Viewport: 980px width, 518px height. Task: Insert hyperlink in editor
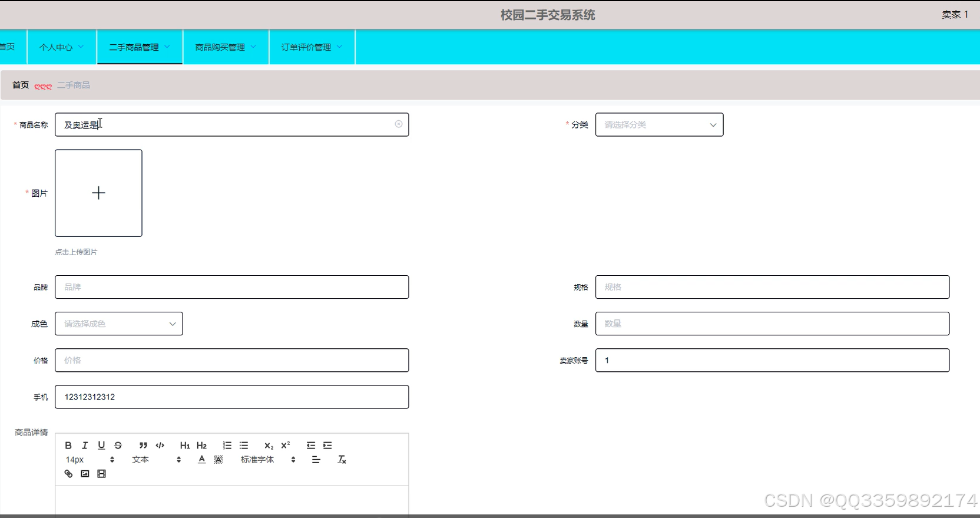(x=68, y=474)
